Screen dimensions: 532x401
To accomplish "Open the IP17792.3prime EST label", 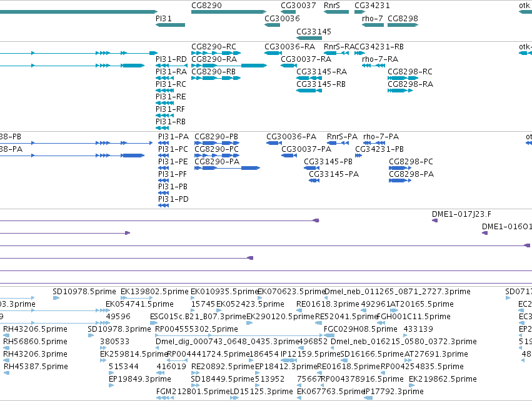I will pos(394,392).
